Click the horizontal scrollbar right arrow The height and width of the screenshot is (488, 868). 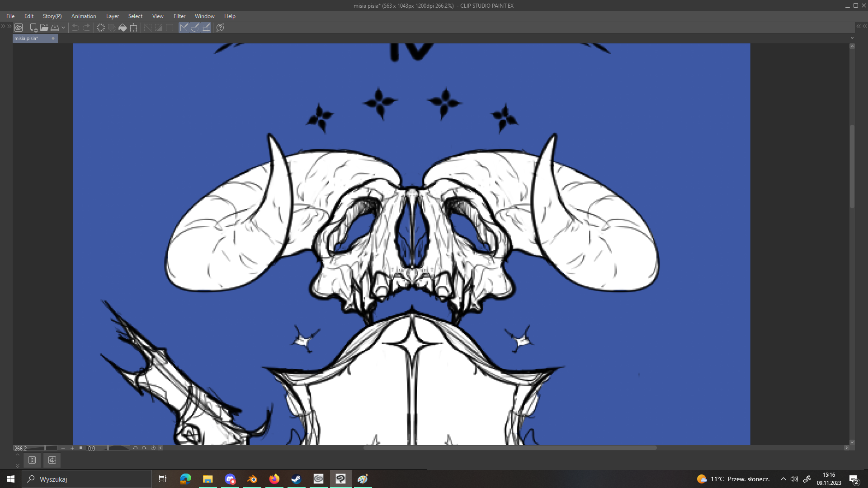tap(847, 448)
